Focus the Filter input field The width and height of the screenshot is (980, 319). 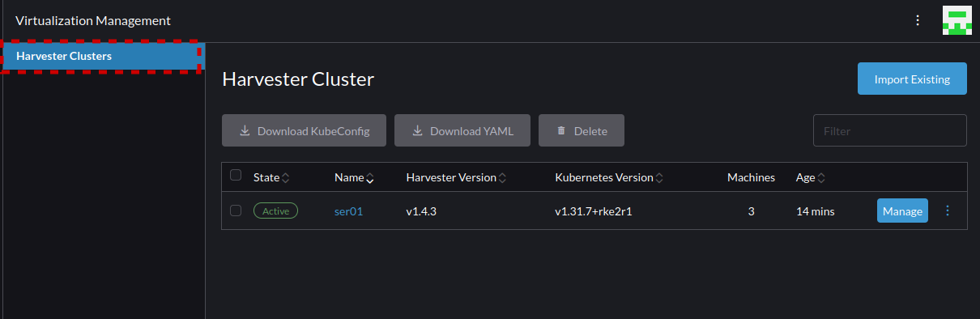(x=890, y=130)
